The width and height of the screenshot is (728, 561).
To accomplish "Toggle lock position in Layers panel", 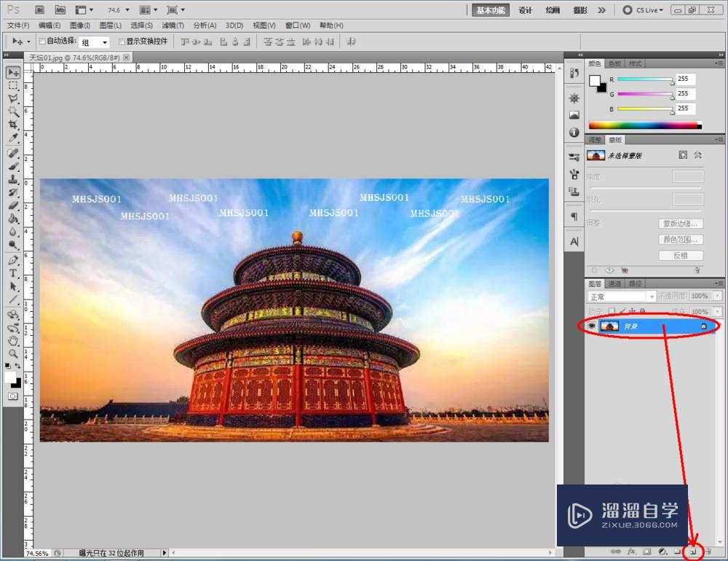I will [633, 311].
